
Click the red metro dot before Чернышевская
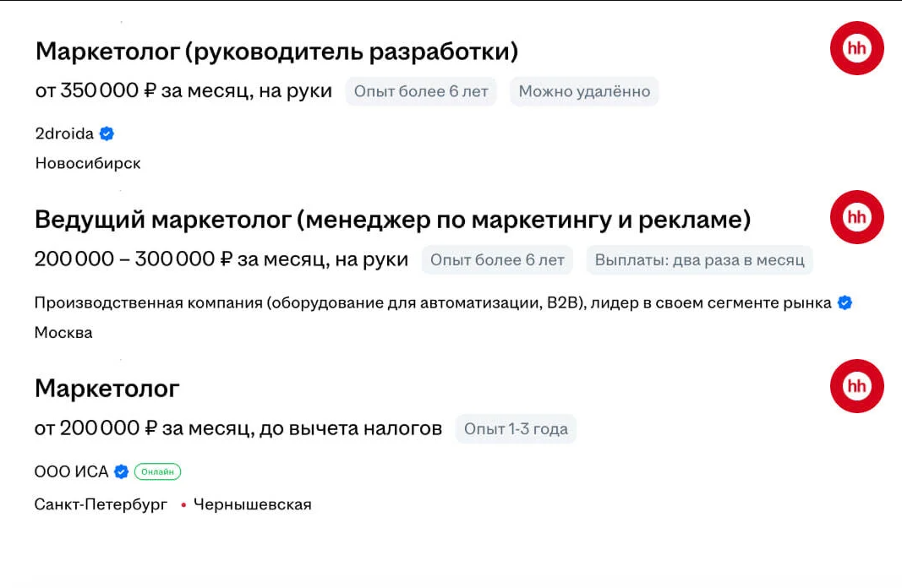183,505
